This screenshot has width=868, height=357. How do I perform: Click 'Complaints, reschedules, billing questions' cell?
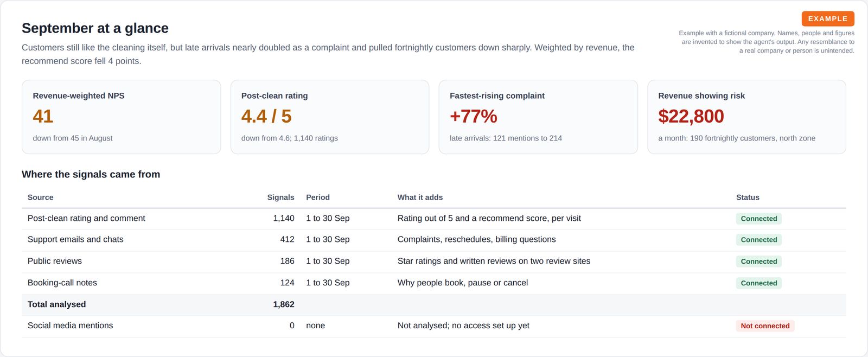pyautogui.click(x=476, y=239)
